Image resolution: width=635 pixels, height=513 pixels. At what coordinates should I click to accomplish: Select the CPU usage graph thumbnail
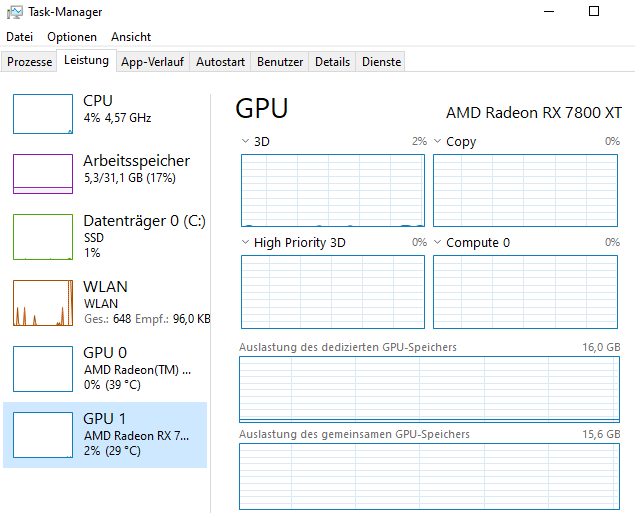pos(43,114)
